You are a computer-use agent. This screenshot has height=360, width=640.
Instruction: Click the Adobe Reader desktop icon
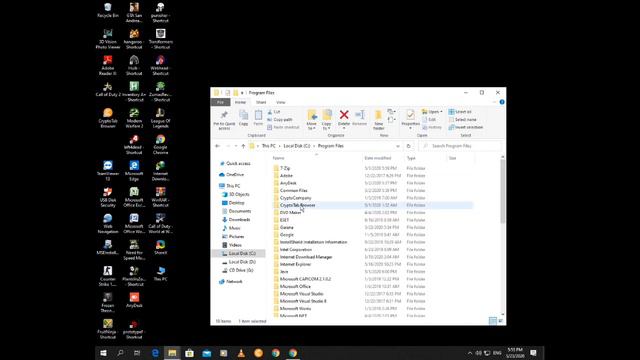point(108,65)
